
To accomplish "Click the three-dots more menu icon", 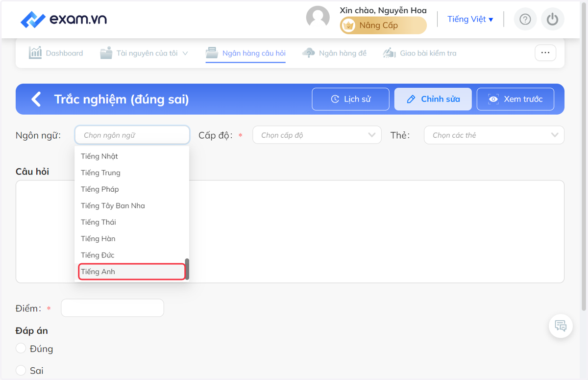I will (x=545, y=52).
